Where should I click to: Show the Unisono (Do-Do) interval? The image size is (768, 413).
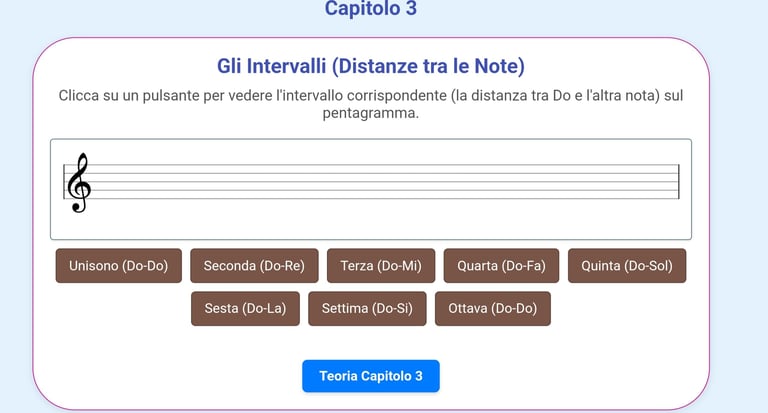119,266
